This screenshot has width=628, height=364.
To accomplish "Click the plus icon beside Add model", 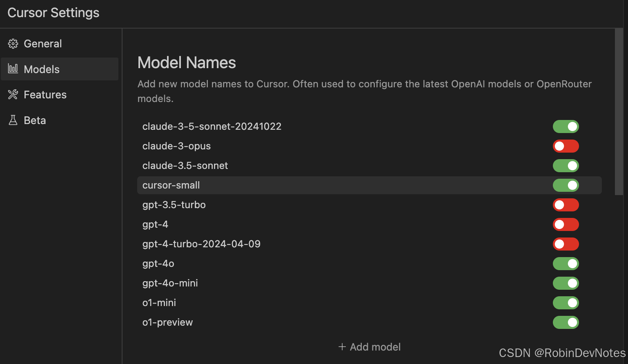I will (342, 347).
